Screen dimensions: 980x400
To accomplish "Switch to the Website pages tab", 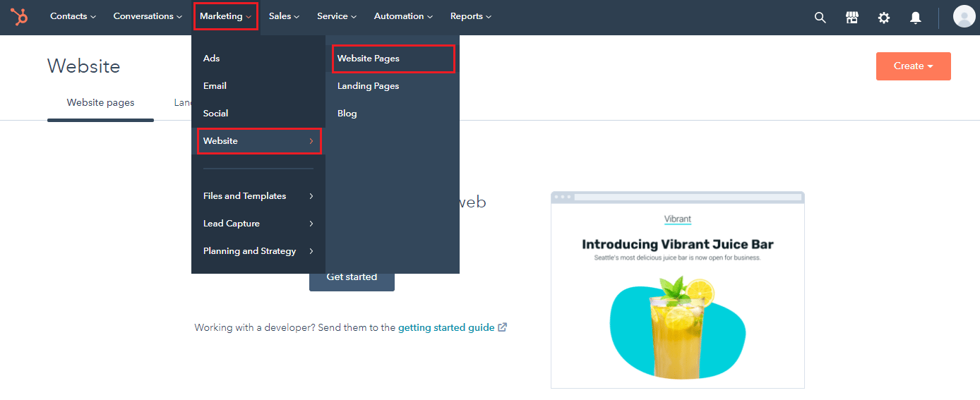I will tap(100, 103).
